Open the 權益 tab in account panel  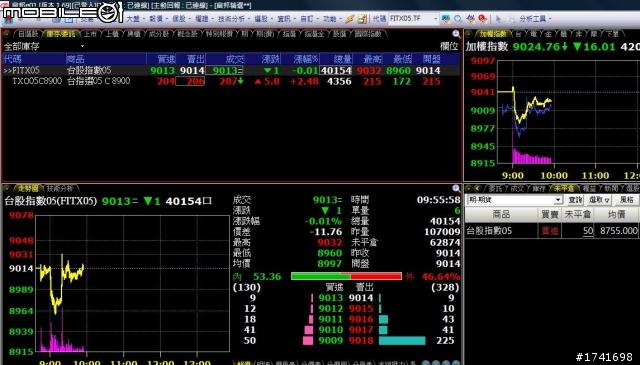click(x=589, y=188)
